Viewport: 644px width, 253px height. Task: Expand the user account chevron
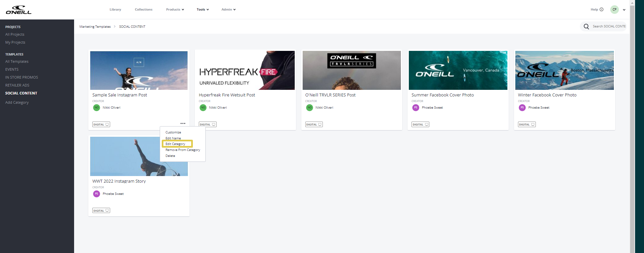coord(624,10)
